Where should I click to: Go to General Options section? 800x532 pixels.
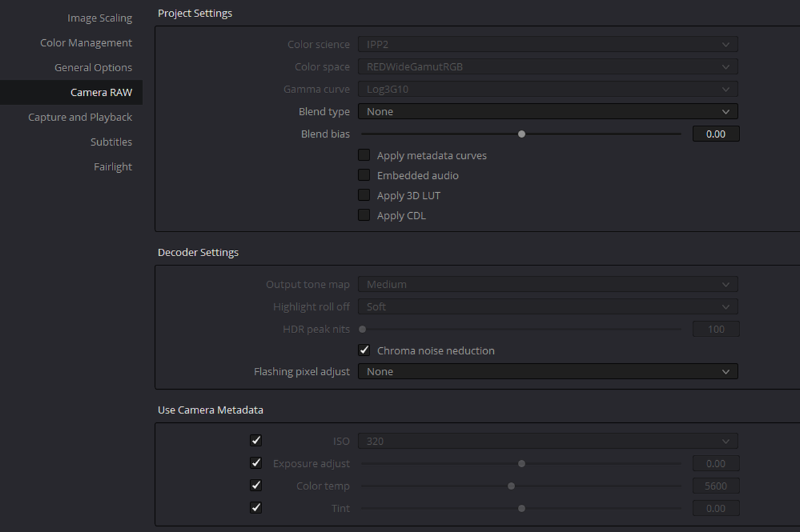click(93, 67)
